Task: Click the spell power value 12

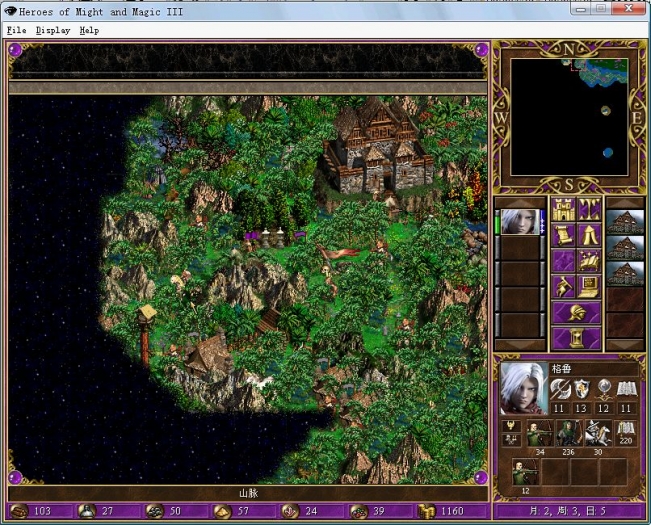Action: point(603,408)
